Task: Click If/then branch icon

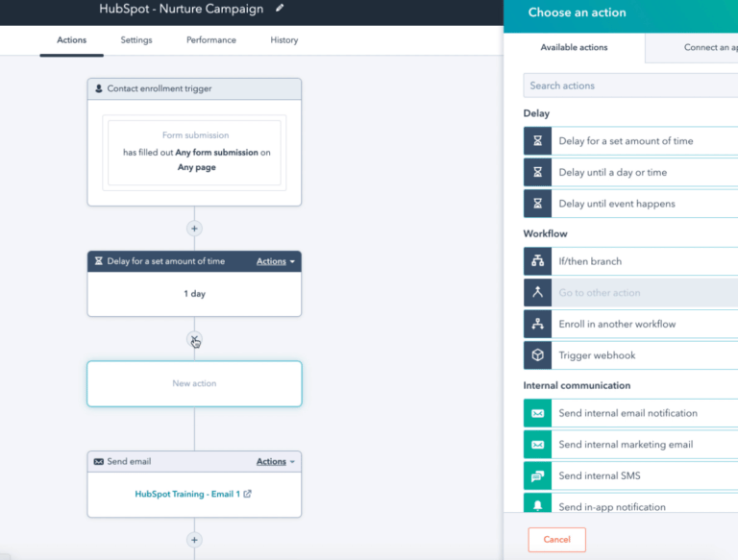Action: [x=537, y=261]
